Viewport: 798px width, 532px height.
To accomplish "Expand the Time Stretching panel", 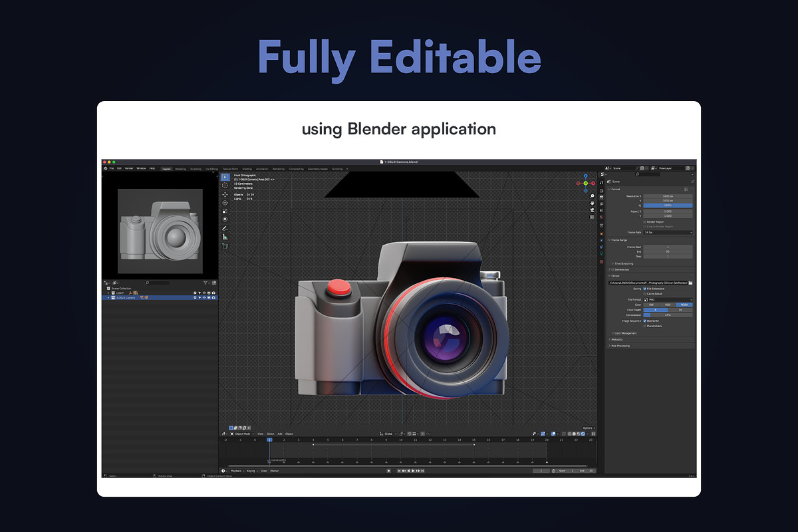I will point(613,264).
